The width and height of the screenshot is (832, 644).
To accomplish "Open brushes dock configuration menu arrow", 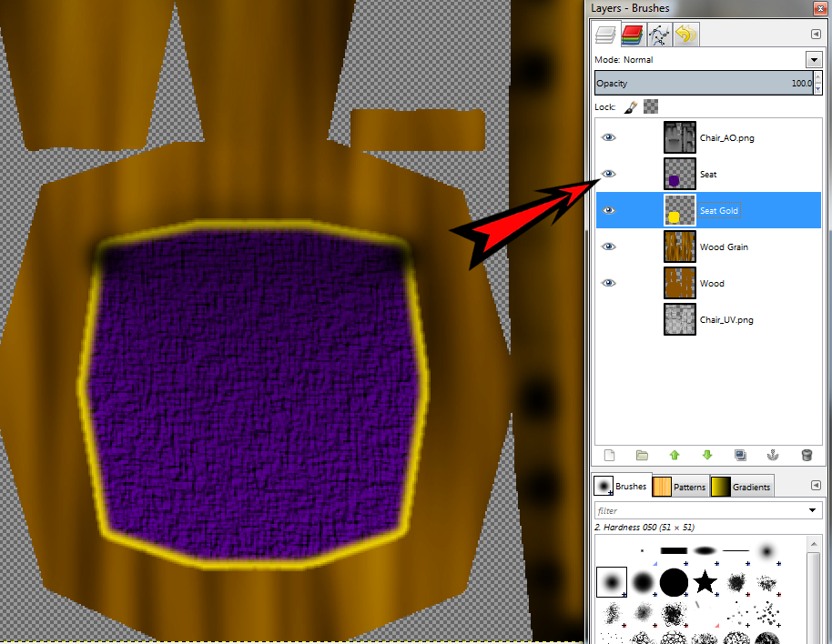I will [817, 486].
